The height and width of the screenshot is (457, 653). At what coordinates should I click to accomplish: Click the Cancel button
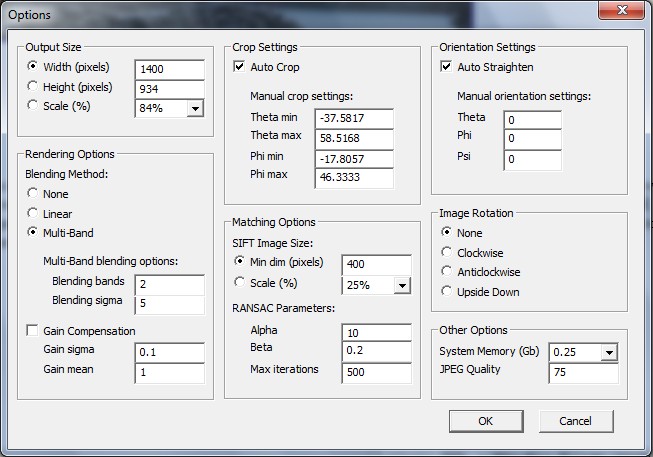tap(576, 421)
